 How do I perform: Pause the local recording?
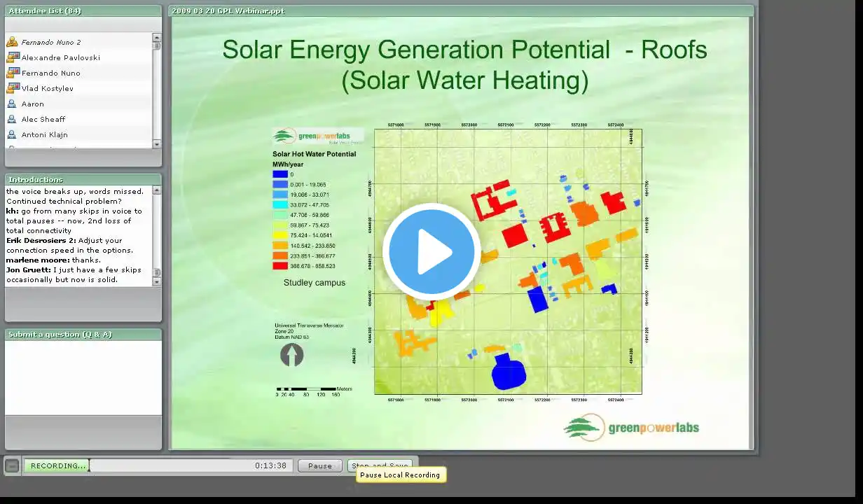[320, 465]
